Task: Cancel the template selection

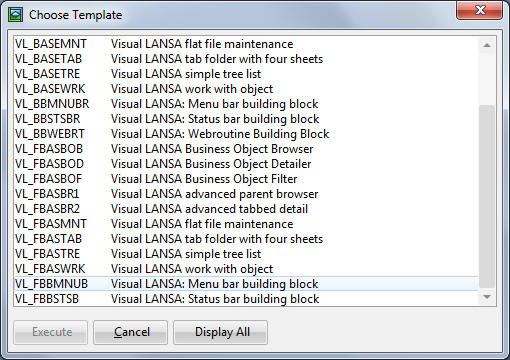Action: click(x=131, y=332)
